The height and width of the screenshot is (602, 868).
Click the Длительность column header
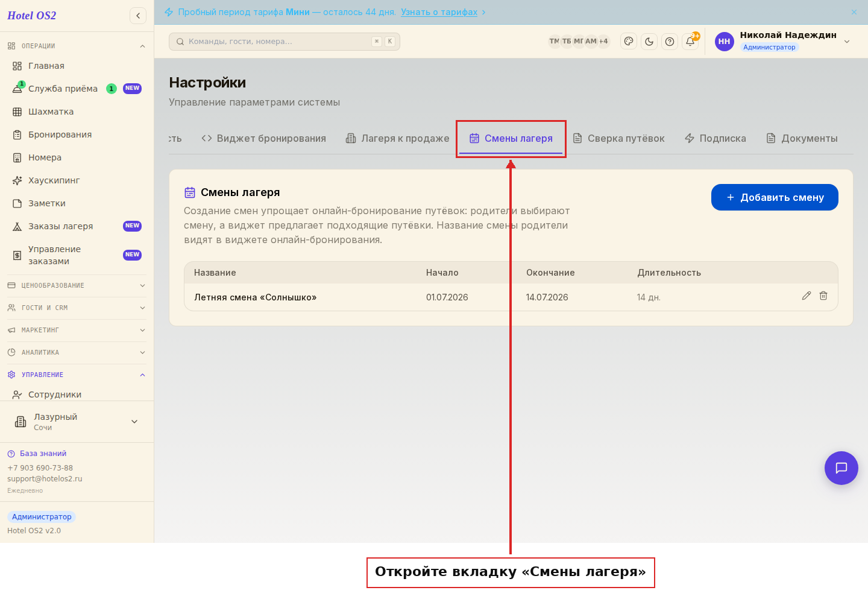669,273
